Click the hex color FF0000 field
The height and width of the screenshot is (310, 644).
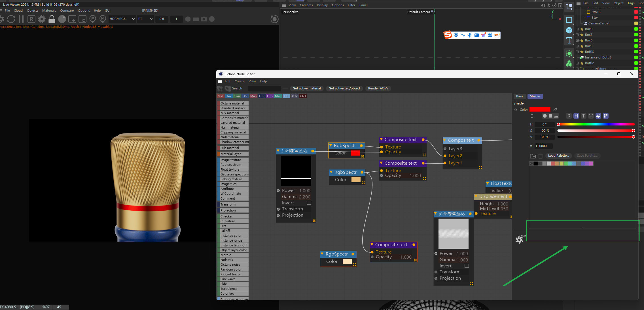[x=543, y=146]
